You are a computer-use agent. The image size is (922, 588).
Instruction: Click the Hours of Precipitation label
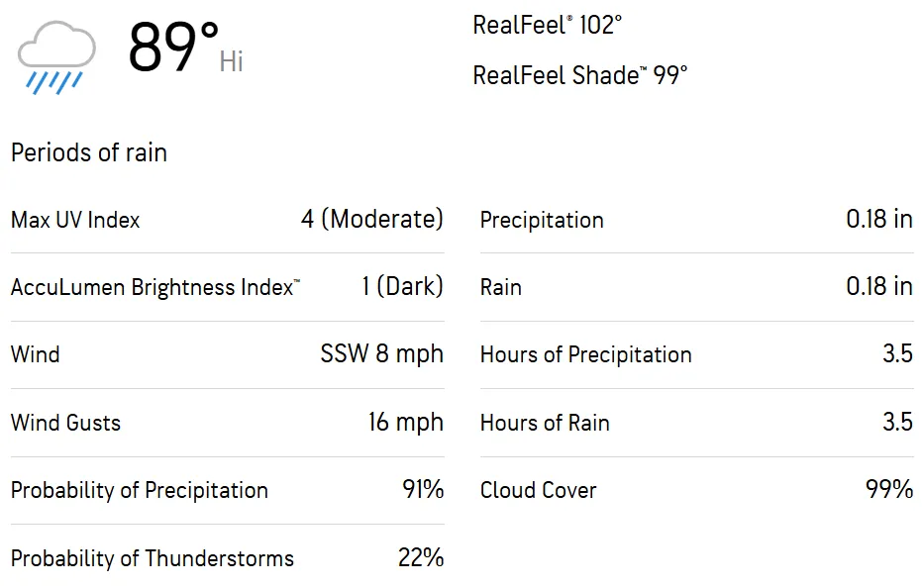585,354
